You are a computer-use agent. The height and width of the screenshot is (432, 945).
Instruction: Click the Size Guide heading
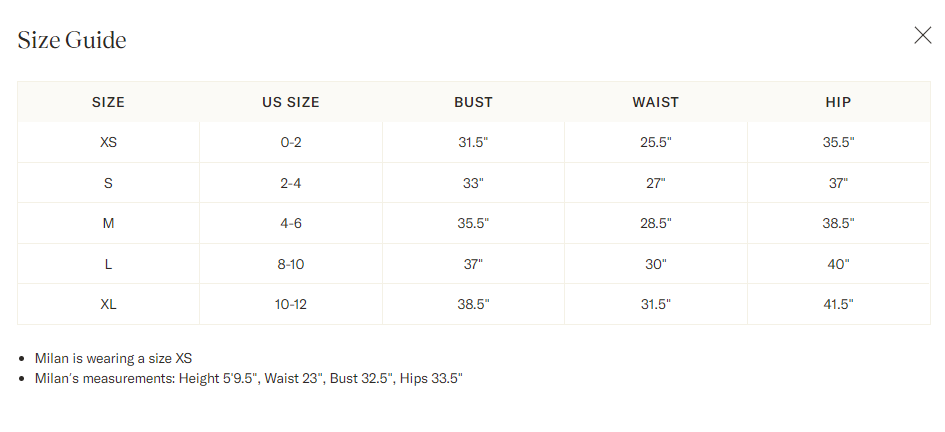tap(72, 40)
